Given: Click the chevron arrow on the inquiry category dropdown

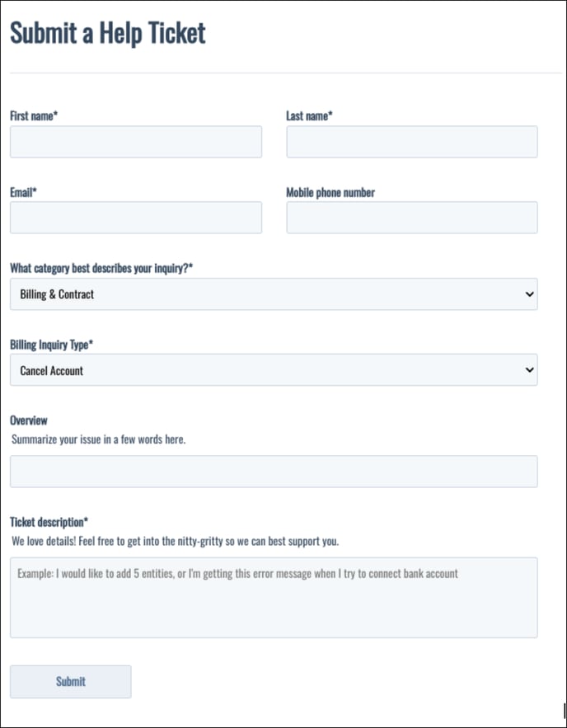Looking at the screenshot, I should click(529, 294).
